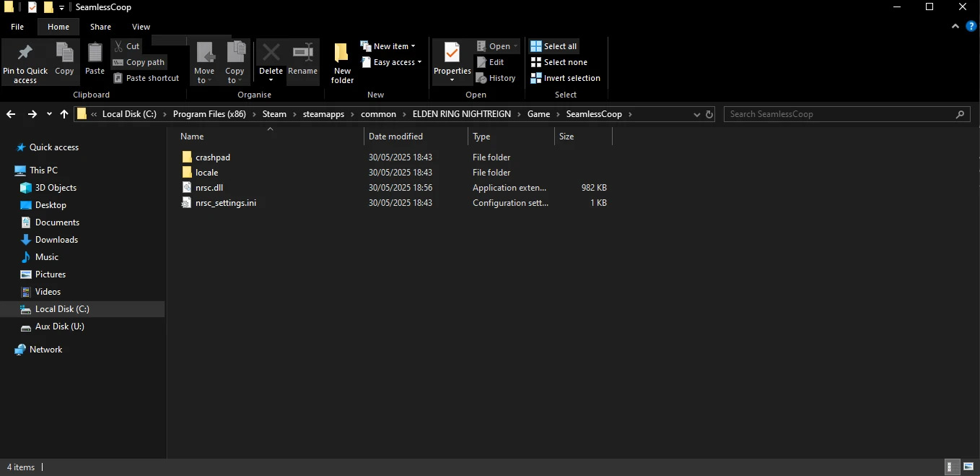Create a New folder from ribbon
Screen dimensions: 980x476
(x=342, y=62)
